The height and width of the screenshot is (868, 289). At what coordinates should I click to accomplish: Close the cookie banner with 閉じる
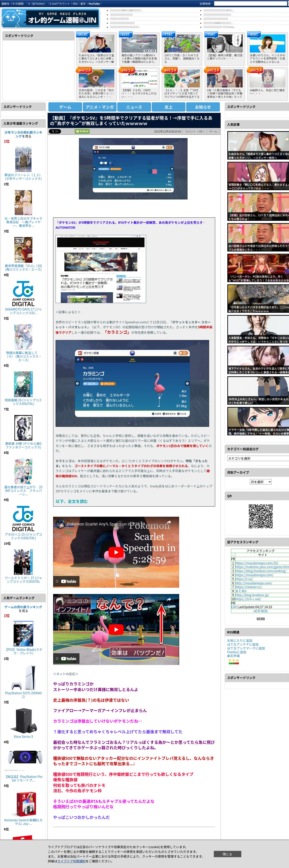tap(227, 854)
